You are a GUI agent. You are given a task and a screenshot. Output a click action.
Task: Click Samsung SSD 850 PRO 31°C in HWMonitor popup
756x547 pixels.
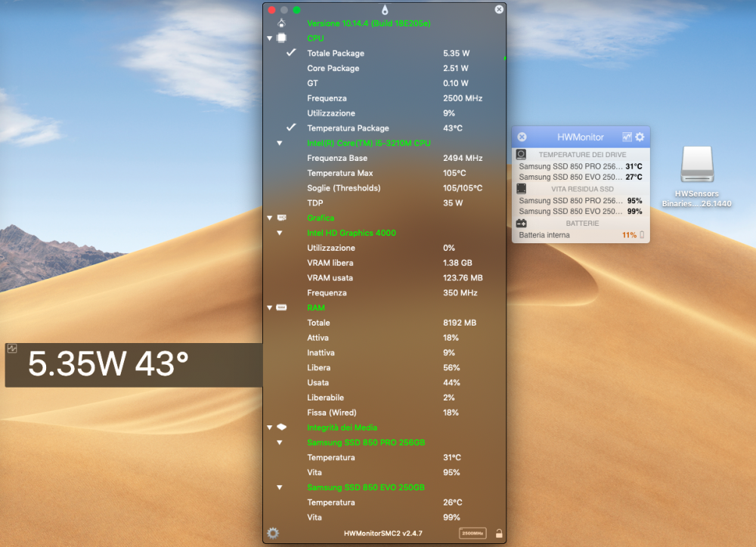(581, 166)
